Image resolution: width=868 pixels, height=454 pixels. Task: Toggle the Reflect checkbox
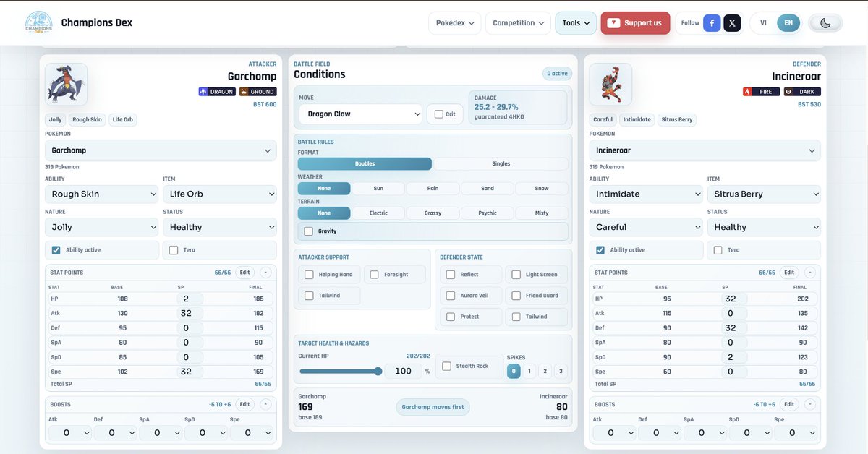coord(451,275)
